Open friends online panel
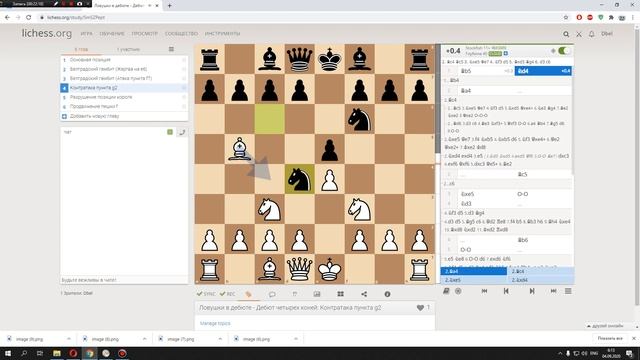 tap(607, 326)
